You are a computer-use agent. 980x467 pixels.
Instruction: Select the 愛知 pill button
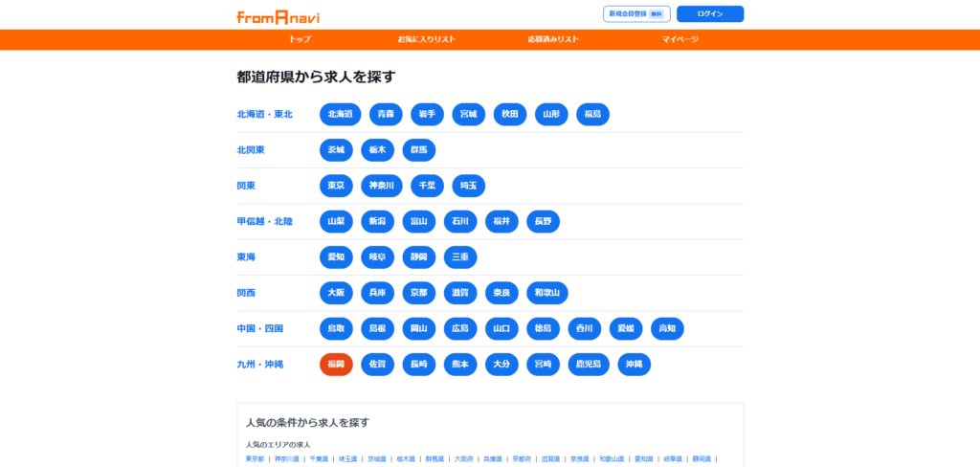point(336,256)
